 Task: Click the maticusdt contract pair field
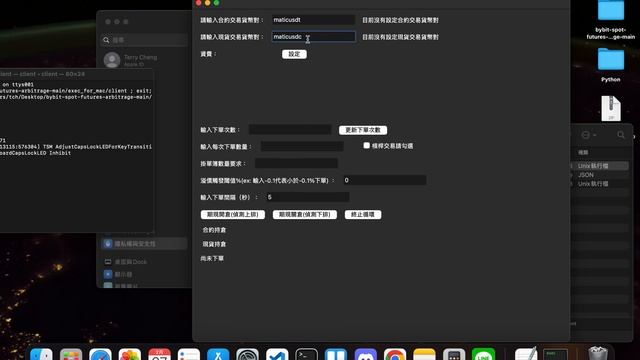pyautogui.click(x=313, y=20)
